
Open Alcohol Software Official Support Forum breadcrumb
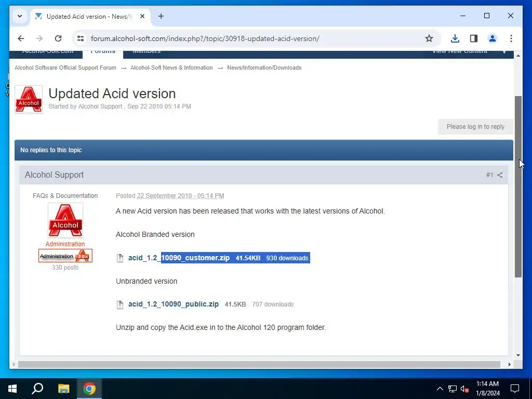[x=65, y=68]
